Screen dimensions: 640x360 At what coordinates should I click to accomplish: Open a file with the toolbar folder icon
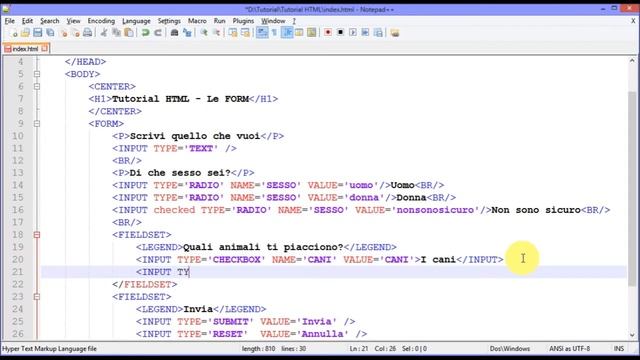[25, 33]
